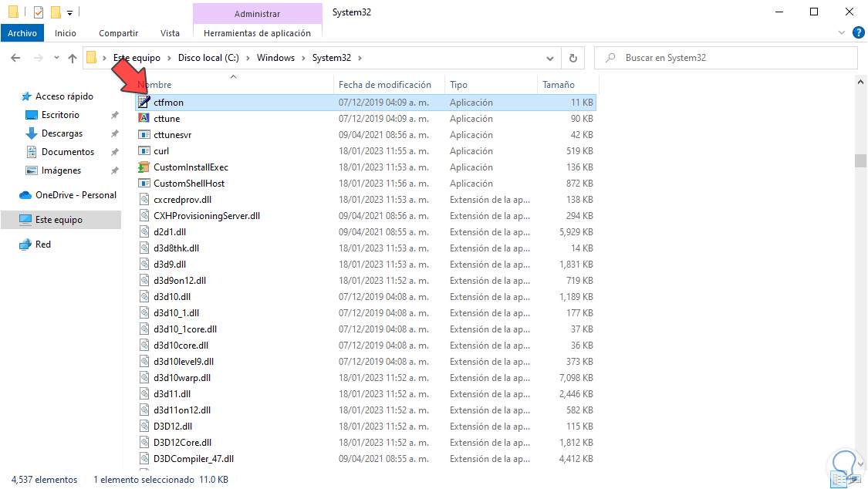868x489 pixels.
Task: Click the Red network icon
Action: tap(25, 244)
